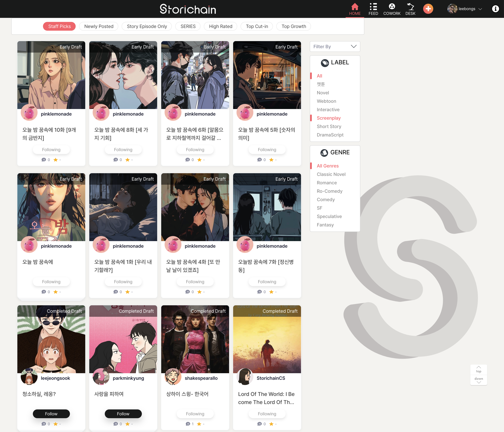Click the info icon at top right

pos(495,9)
